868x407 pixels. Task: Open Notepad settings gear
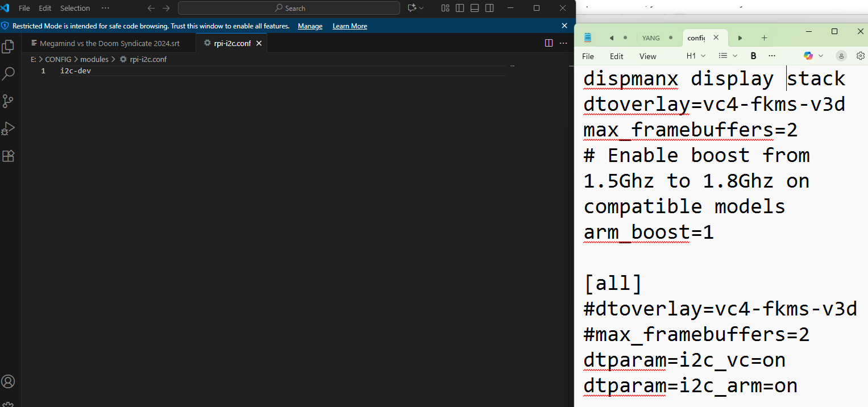pos(860,56)
